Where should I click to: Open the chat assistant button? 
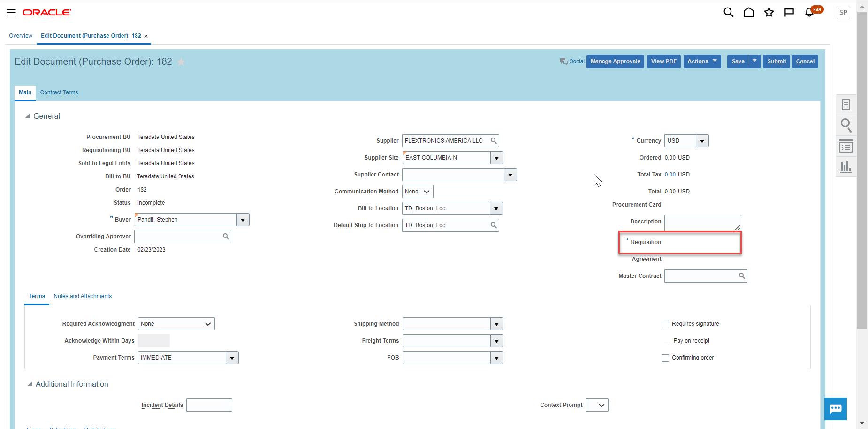(836, 409)
